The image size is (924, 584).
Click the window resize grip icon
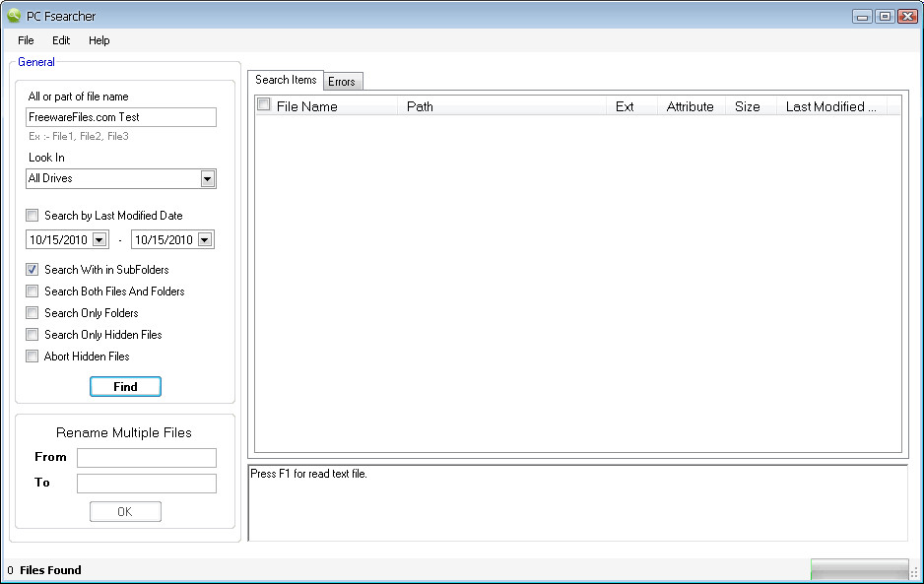pos(914,573)
